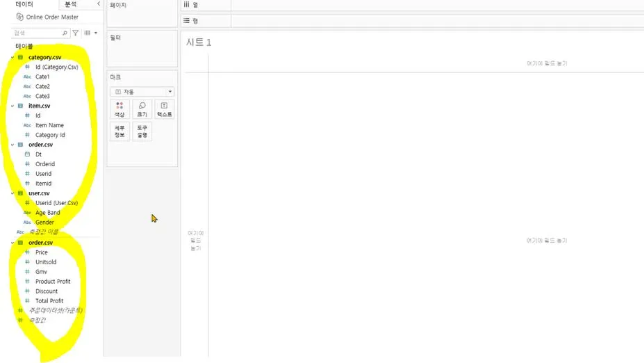Click the search magnifier icon
The height and width of the screenshot is (363, 644).
[x=65, y=33]
